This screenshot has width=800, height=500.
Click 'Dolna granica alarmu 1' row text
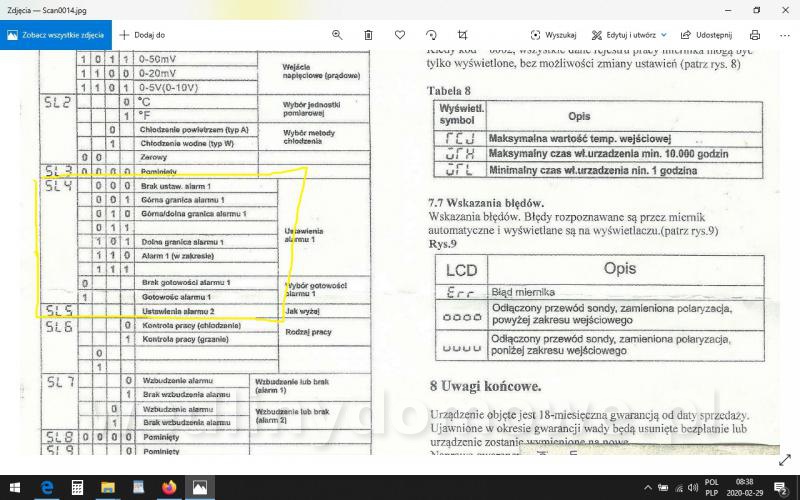[x=182, y=242]
